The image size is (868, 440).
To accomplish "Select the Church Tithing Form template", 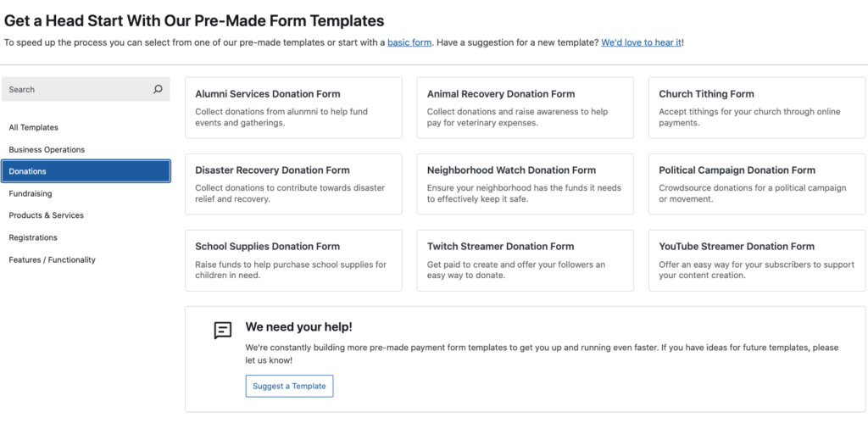I will [757, 108].
